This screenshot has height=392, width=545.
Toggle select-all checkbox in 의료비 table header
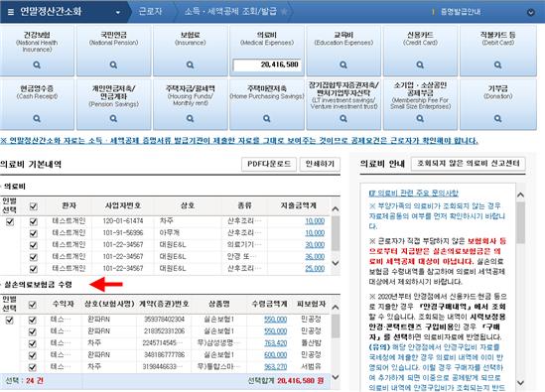coord(34,206)
